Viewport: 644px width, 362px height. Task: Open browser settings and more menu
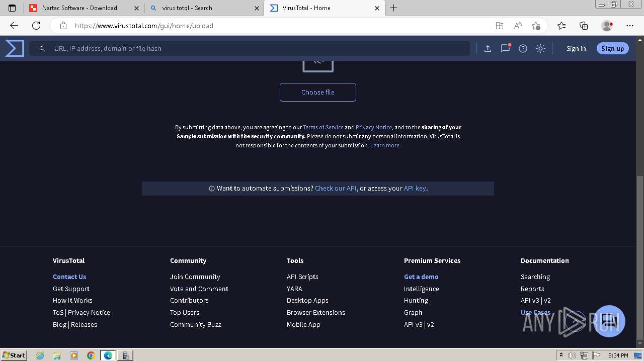click(630, 26)
